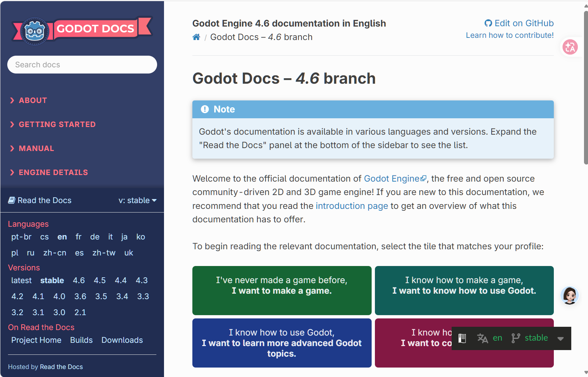
Task: Switch docs to version 3.1
Action: (x=38, y=313)
